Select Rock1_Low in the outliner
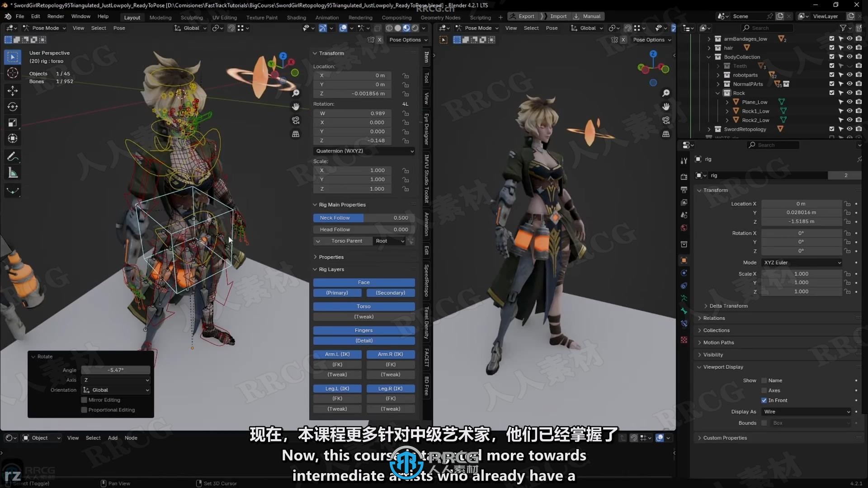Viewport: 868px width, 488px height. point(755,111)
